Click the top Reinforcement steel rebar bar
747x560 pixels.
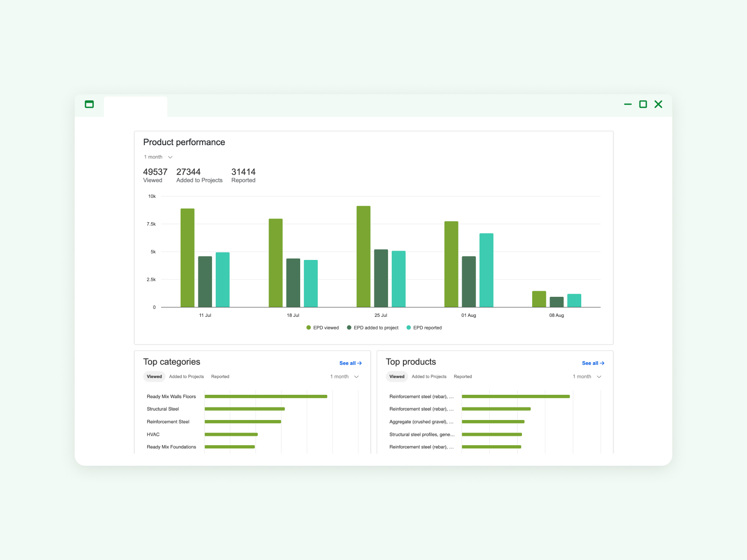[x=515, y=396]
